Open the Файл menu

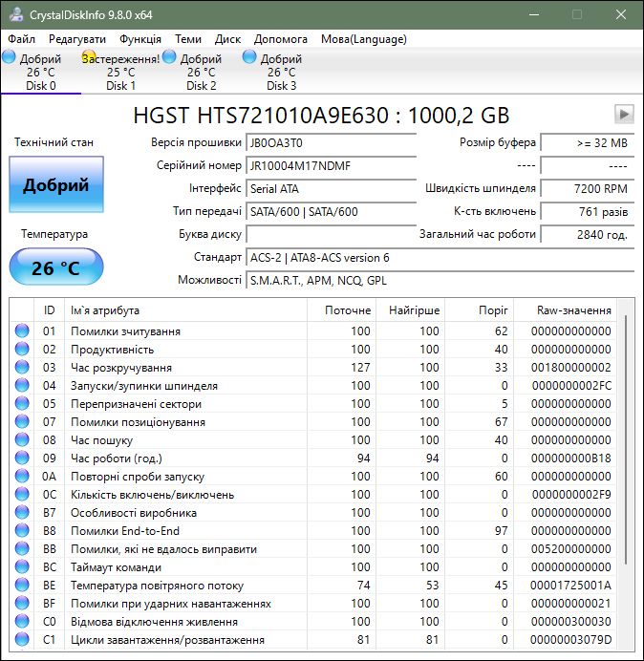click(22, 39)
